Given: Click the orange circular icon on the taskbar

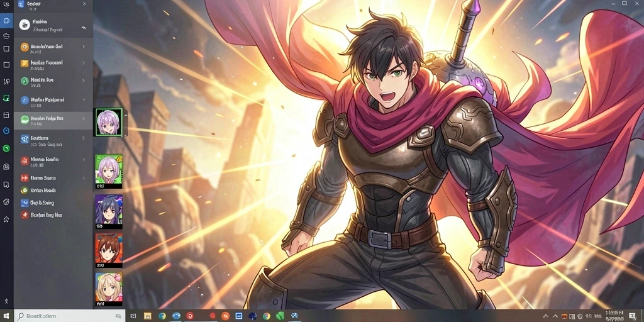Looking at the screenshot, I should (x=225, y=316).
